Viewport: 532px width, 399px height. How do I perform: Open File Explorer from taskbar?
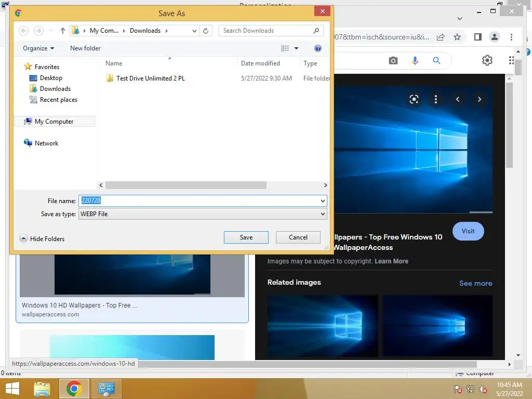tap(42, 389)
